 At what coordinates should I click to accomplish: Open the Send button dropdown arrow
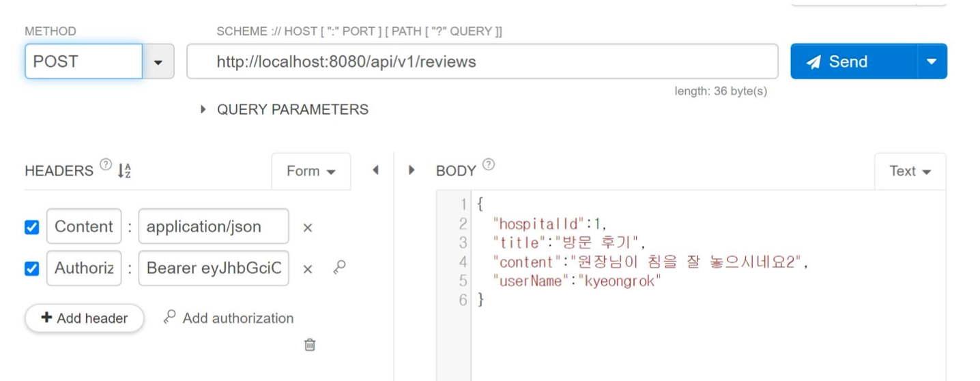[x=932, y=61]
